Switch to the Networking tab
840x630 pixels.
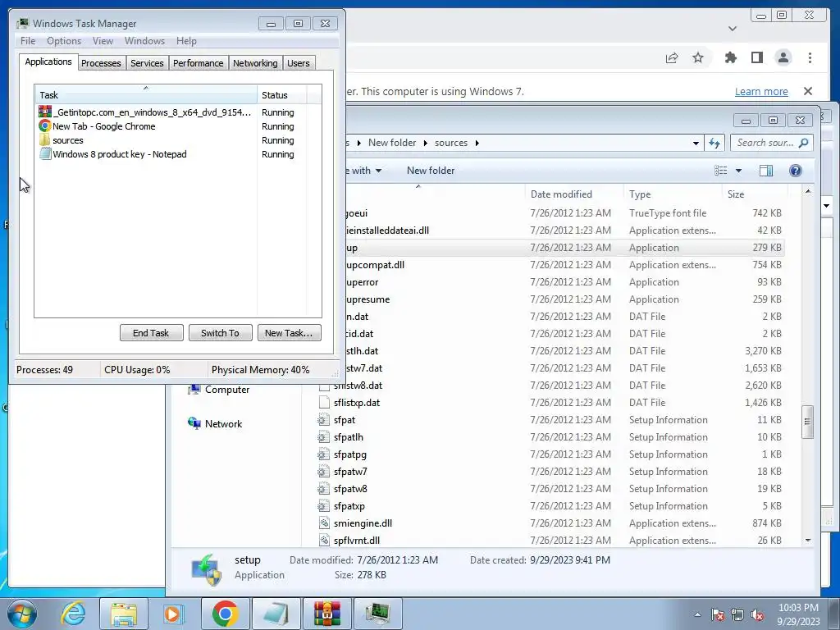[255, 63]
